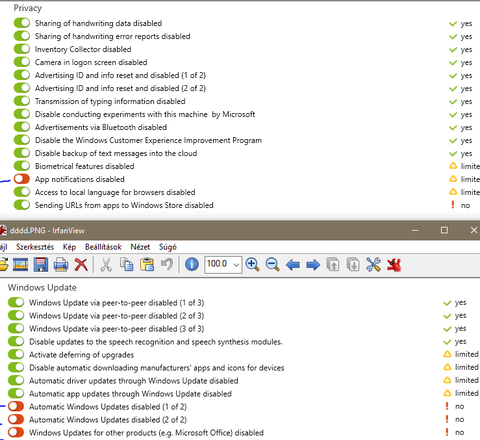Open image information with blue info icon

(x=192, y=265)
